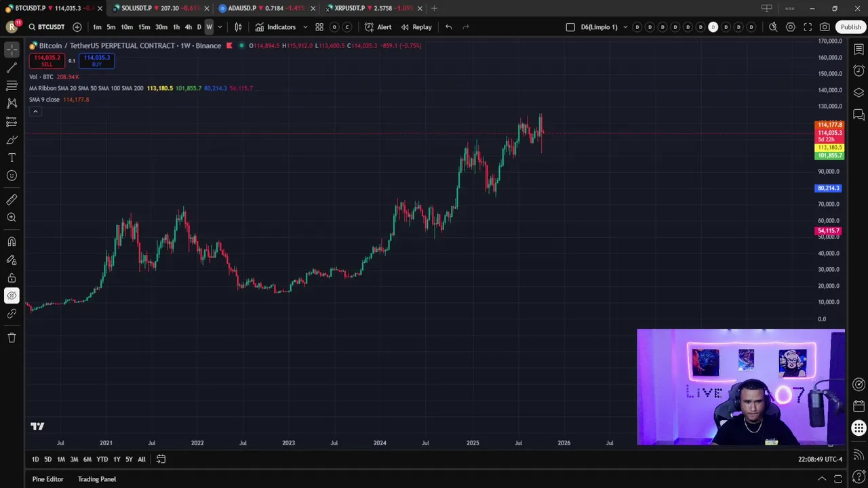The image size is (868, 488).
Task: Remove drawings with the trash icon
Action: coord(12,338)
